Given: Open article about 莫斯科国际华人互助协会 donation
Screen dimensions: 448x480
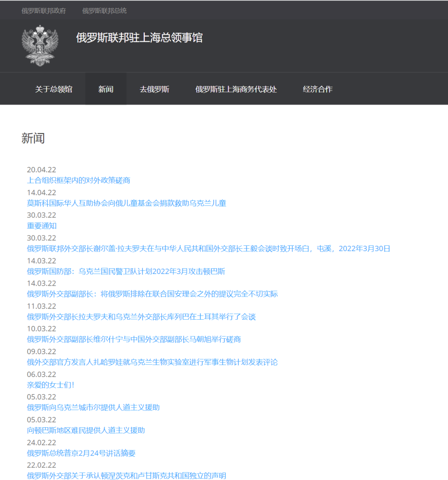Looking at the screenshot, I should pos(127,203).
